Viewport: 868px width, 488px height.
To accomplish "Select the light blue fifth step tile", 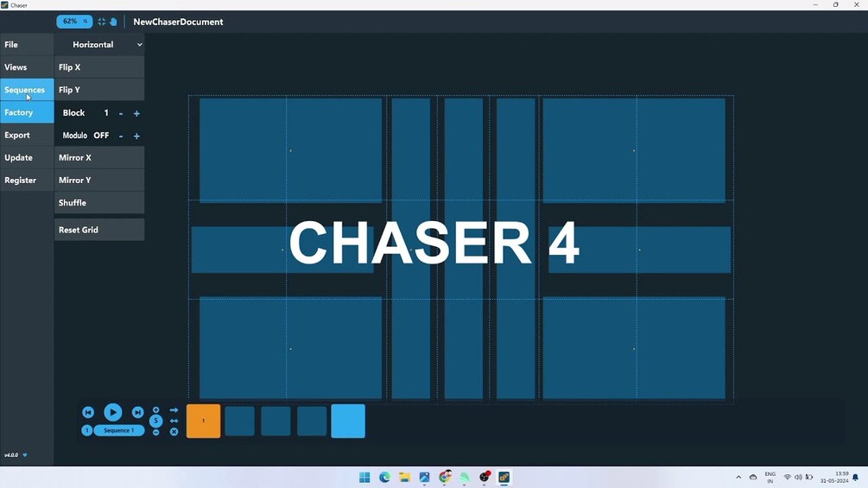I will pyautogui.click(x=348, y=421).
